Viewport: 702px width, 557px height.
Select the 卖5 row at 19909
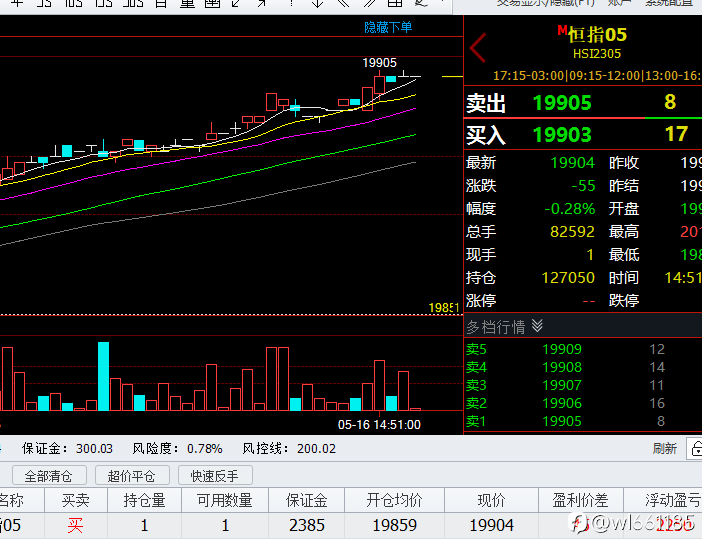[582, 349]
